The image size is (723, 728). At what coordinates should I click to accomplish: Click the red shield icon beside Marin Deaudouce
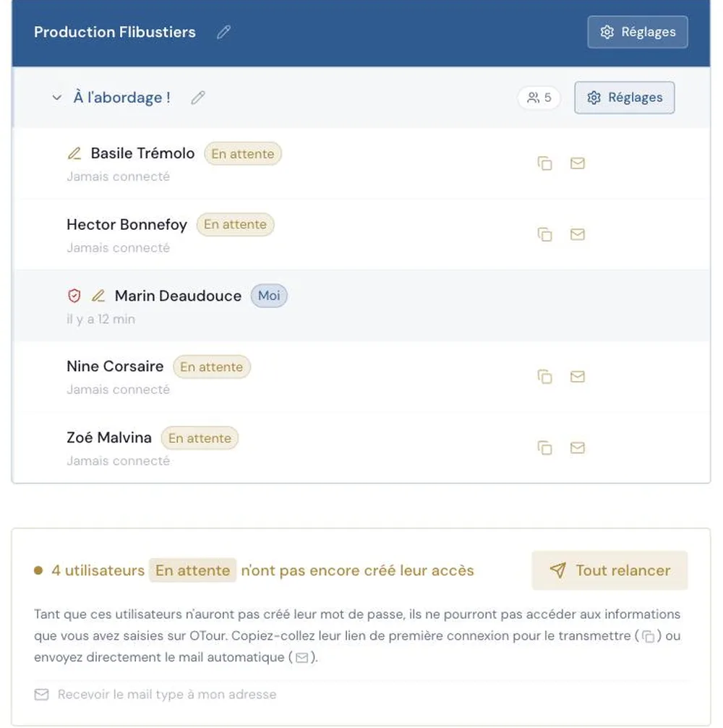click(74, 296)
